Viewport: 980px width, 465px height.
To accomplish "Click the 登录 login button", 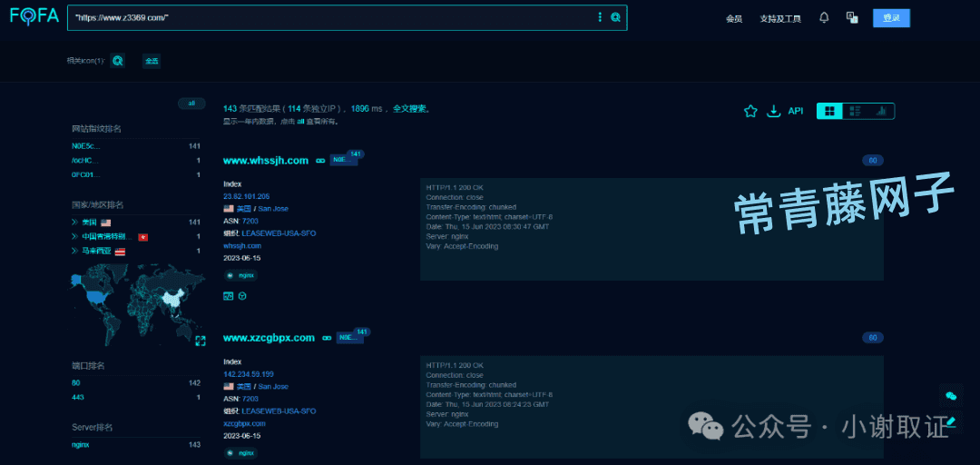I will (x=891, y=18).
